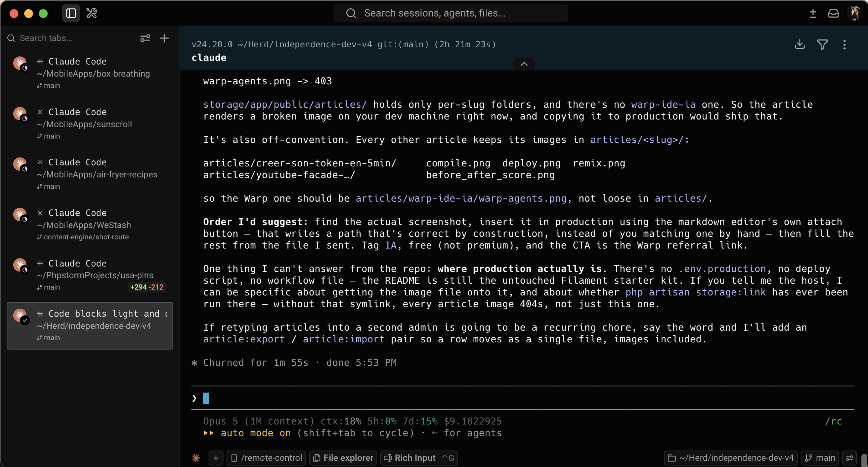Click the Claude asterisk icon in bottom bar
The image size is (868, 467).
[x=196, y=458]
